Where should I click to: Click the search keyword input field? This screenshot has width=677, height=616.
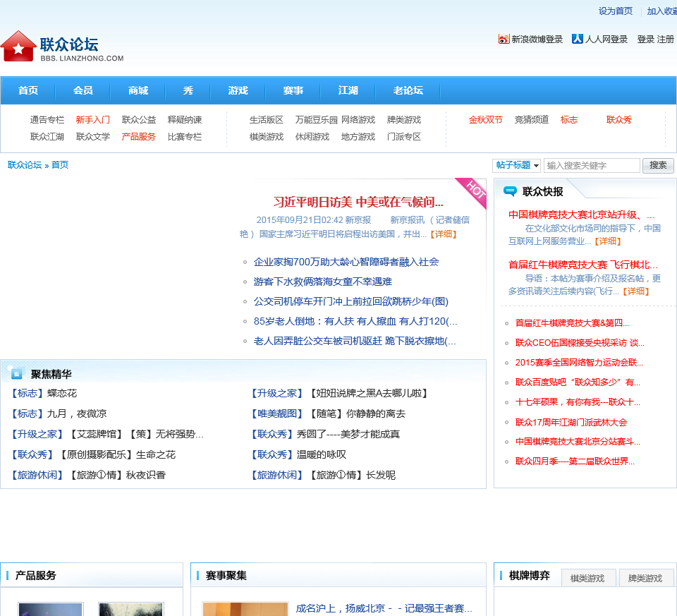click(592, 165)
